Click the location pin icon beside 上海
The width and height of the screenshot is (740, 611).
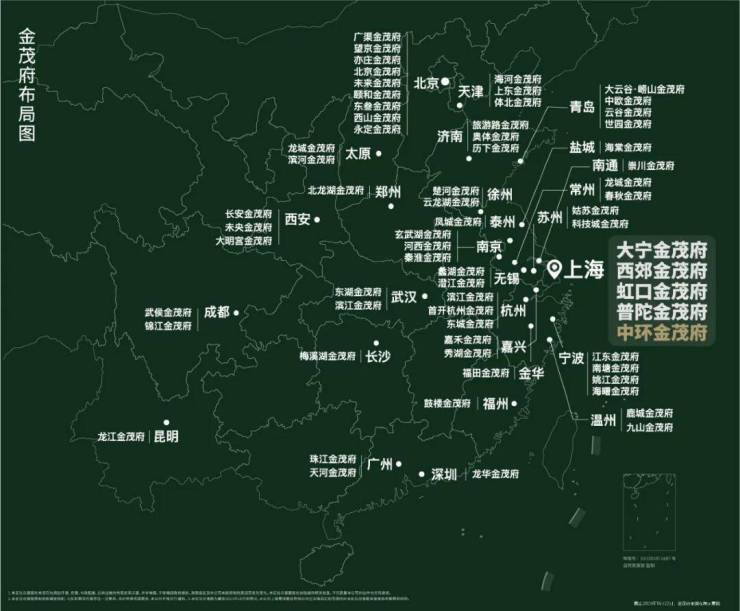pos(555,269)
